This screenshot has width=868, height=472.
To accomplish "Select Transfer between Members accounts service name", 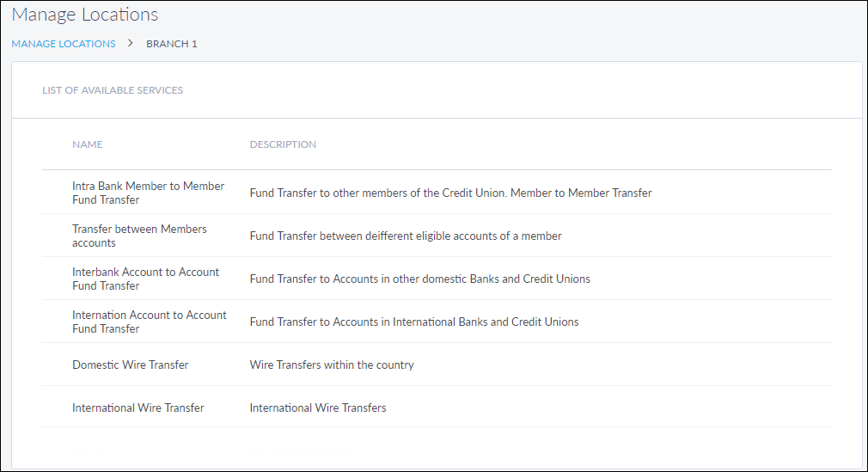I will [x=139, y=236].
